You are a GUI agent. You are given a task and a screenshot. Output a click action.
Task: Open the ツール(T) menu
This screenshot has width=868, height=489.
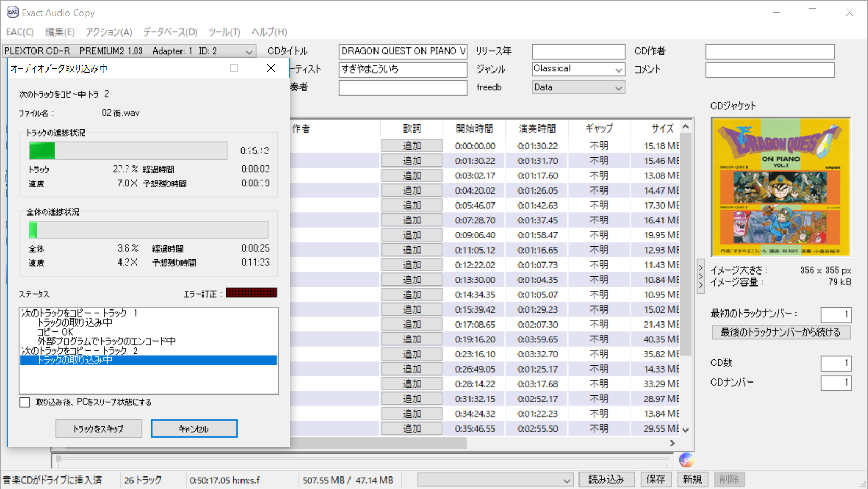[224, 32]
